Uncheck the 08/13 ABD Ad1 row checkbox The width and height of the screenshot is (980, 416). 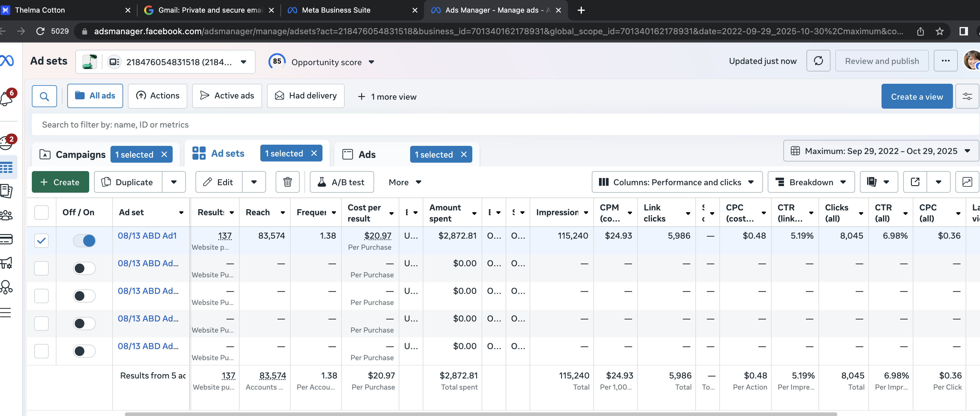click(x=41, y=240)
